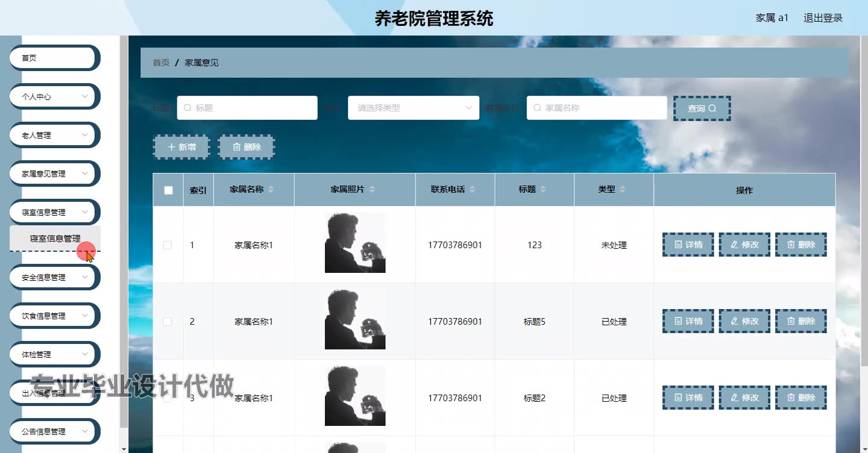Sort by 联系电话 column arrows
This screenshot has width=868, height=453.
[472, 190]
